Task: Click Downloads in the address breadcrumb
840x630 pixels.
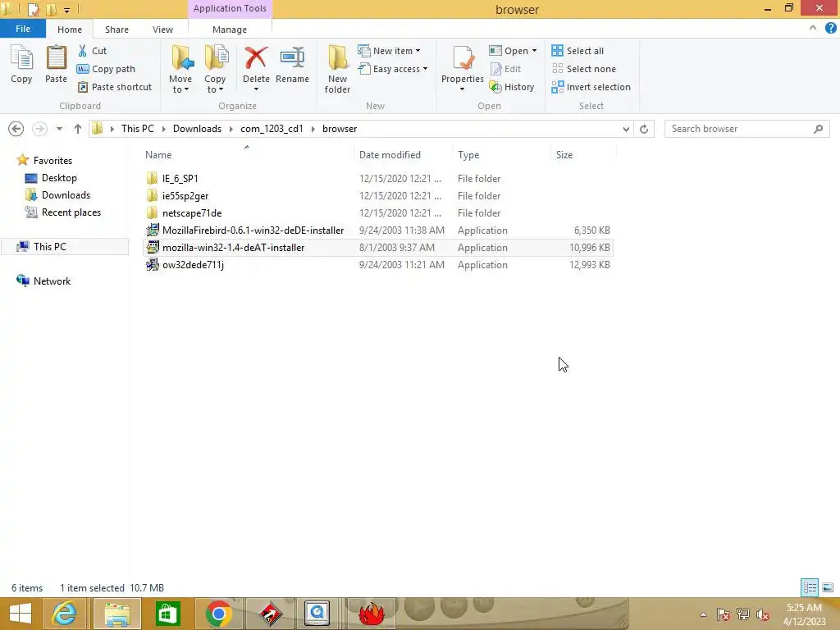Action: (x=197, y=129)
